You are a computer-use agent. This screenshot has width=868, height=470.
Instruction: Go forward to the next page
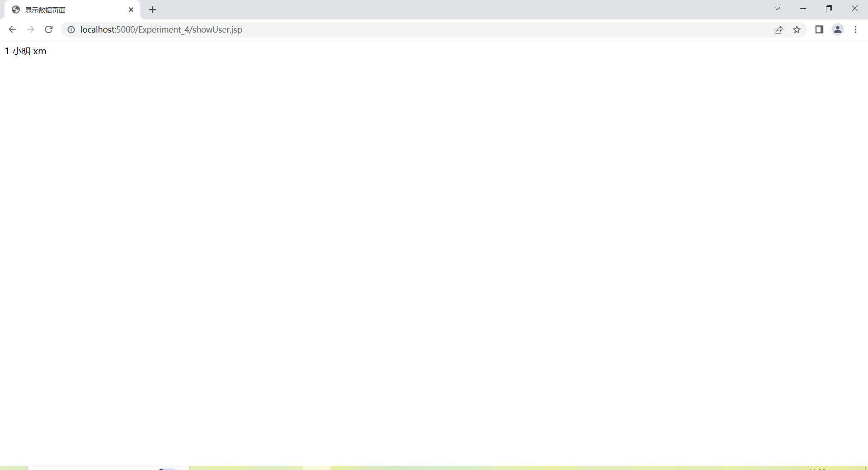pyautogui.click(x=30, y=29)
